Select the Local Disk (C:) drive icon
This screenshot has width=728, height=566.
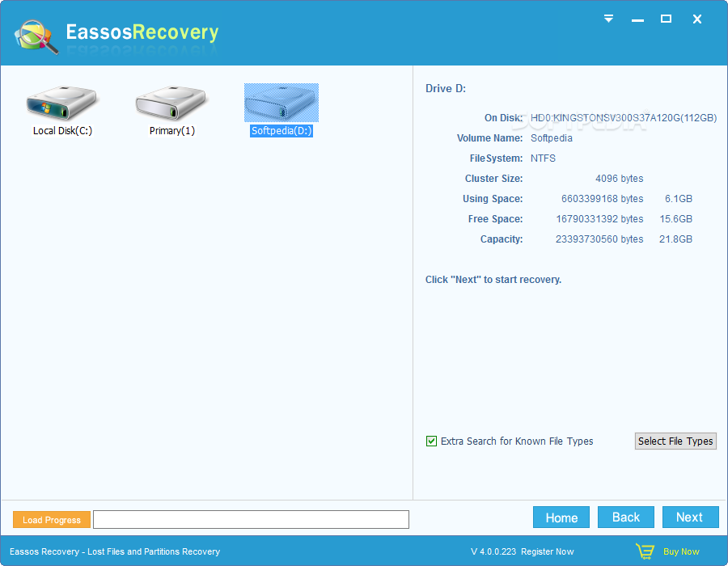click(x=61, y=103)
